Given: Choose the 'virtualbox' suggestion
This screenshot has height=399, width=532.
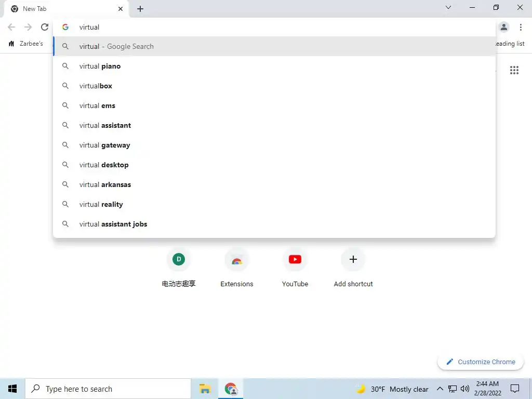Looking at the screenshot, I should click(x=274, y=86).
